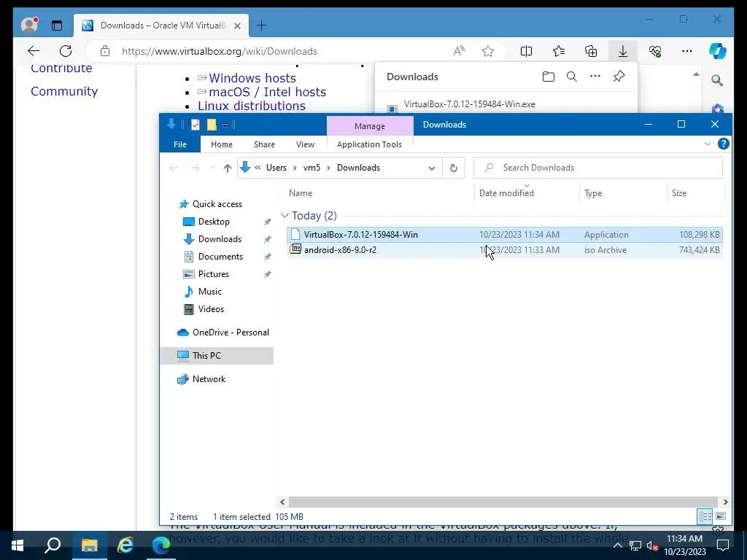747x560 pixels.
Task: Go back in Edge browser
Action: (34, 51)
